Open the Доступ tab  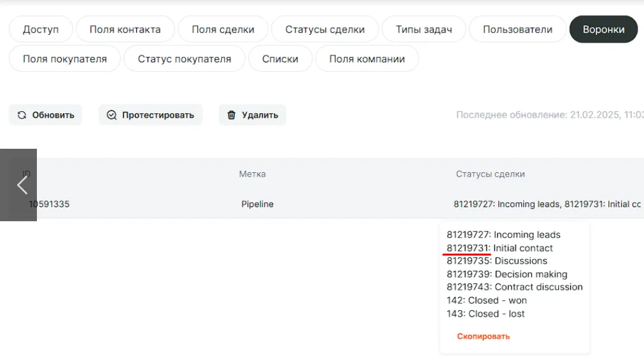click(41, 29)
